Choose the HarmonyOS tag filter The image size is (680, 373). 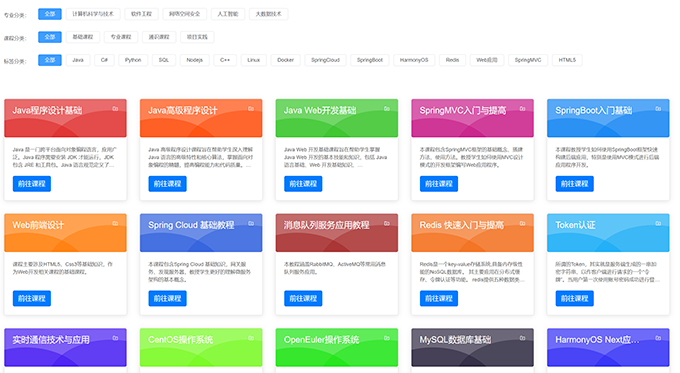[x=414, y=60]
